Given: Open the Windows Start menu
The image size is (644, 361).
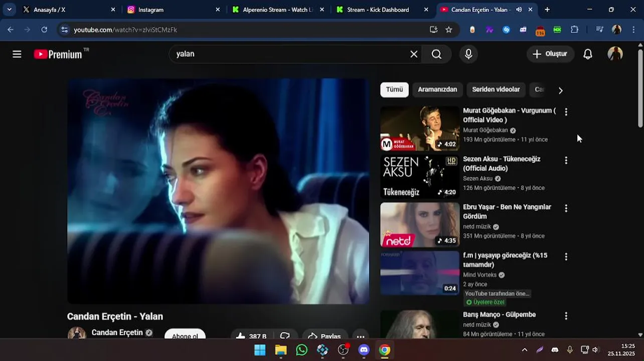Looking at the screenshot, I should pyautogui.click(x=260, y=350).
